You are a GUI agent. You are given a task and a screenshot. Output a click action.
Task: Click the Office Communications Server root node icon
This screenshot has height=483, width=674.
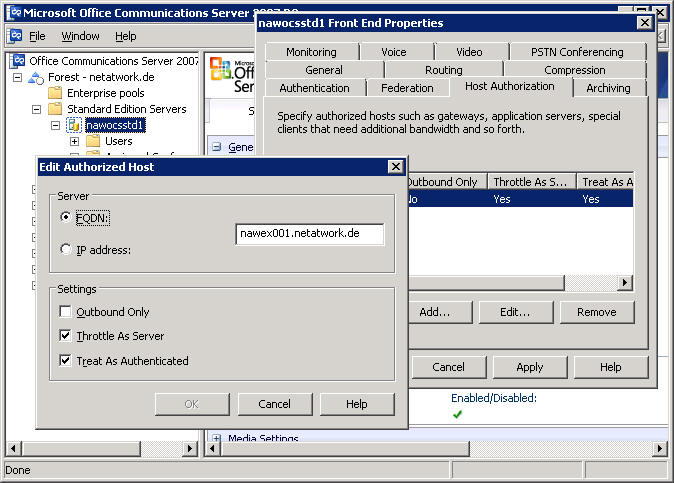(x=18, y=61)
